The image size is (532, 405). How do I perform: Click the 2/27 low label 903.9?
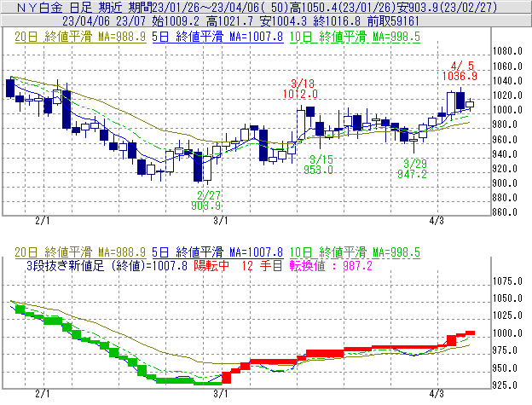pyautogui.click(x=206, y=205)
